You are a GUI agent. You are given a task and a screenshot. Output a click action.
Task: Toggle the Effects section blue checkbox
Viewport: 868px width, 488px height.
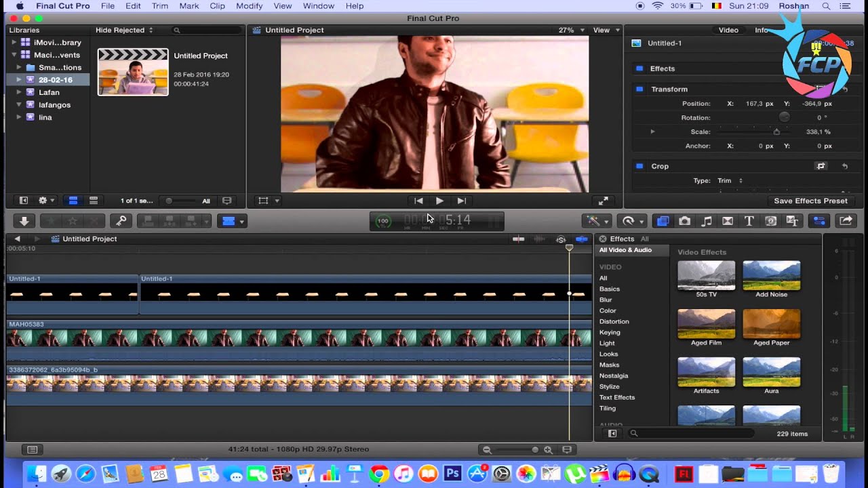point(639,68)
